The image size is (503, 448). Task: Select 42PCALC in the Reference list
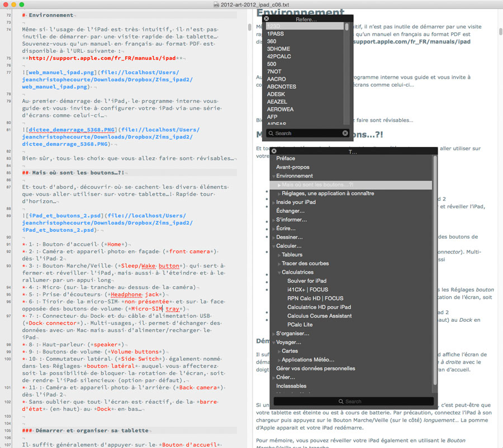coord(279,56)
